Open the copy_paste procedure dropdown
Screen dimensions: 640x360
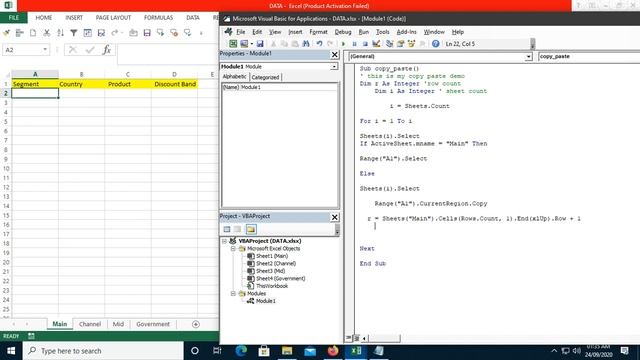(589, 56)
